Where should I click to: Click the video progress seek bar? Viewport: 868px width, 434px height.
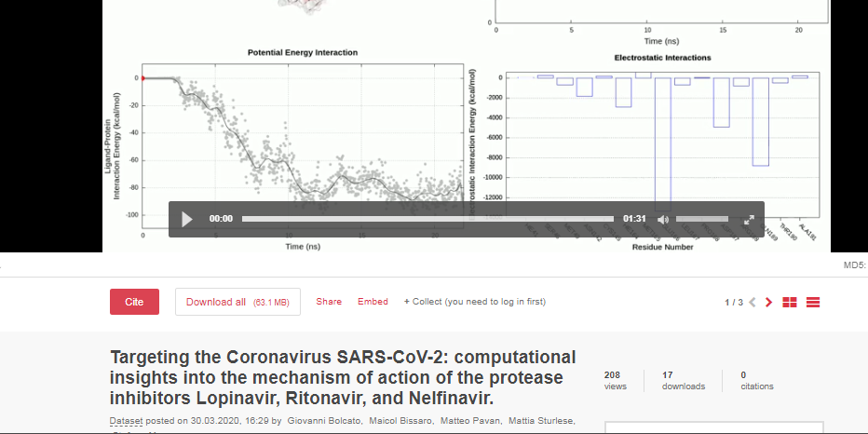[428, 219]
